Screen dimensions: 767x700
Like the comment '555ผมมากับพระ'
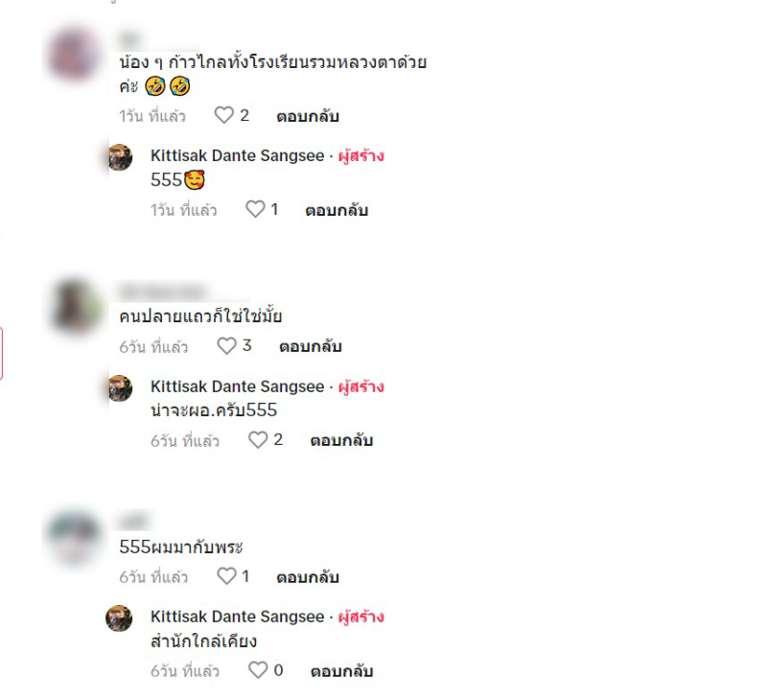[x=226, y=576]
